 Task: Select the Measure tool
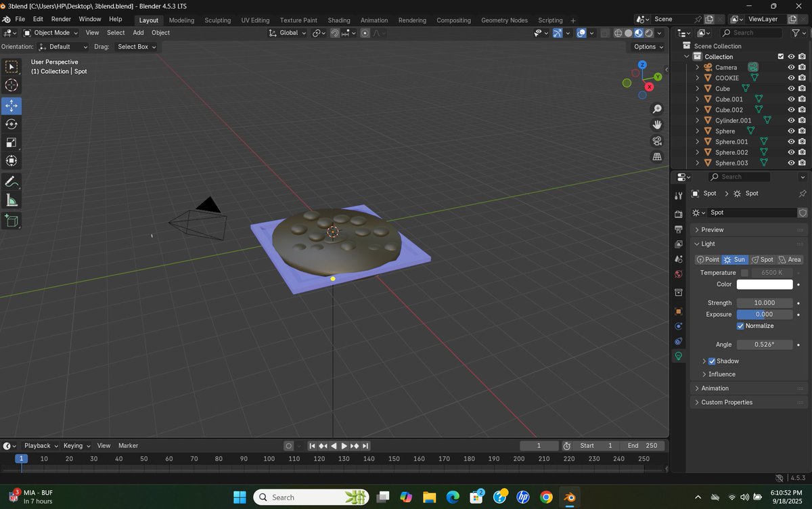(12, 200)
